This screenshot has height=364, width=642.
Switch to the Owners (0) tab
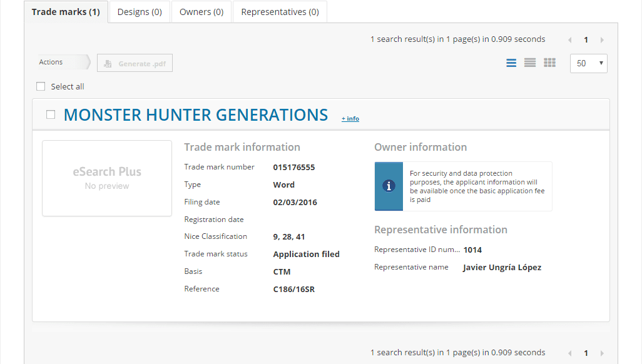(201, 12)
